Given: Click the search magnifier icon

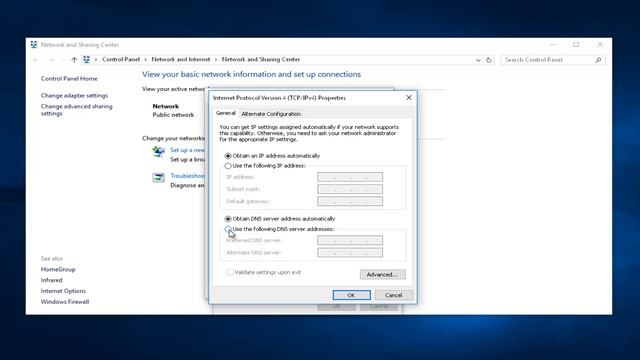Looking at the screenshot, I should click(598, 60).
